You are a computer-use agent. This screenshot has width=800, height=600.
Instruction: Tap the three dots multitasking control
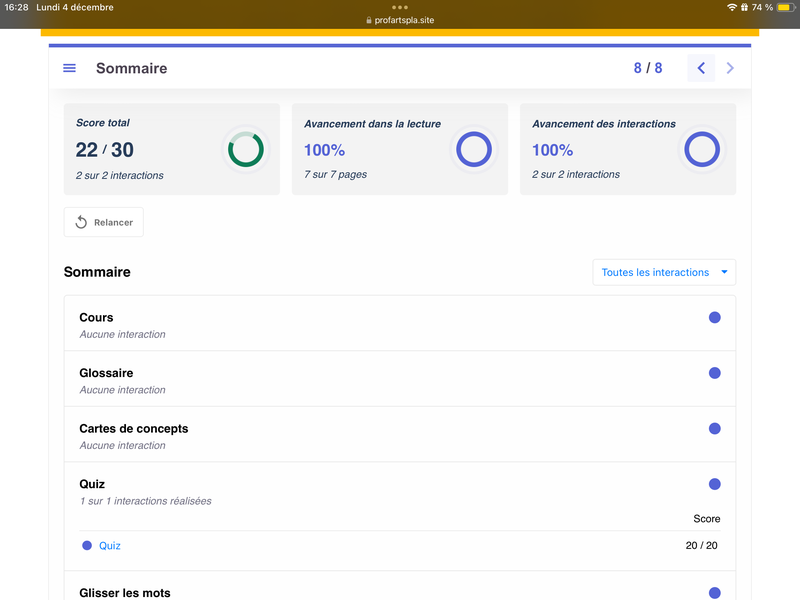coord(400,7)
